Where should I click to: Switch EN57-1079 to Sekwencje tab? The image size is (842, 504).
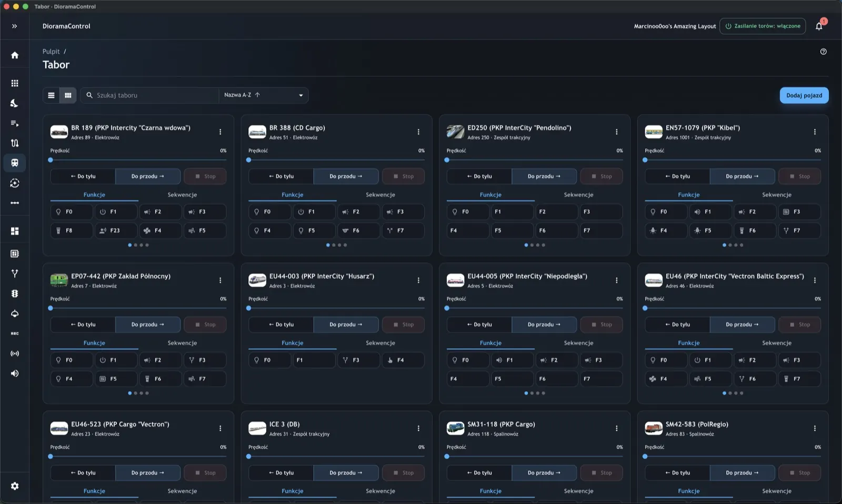tap(777, 195)
